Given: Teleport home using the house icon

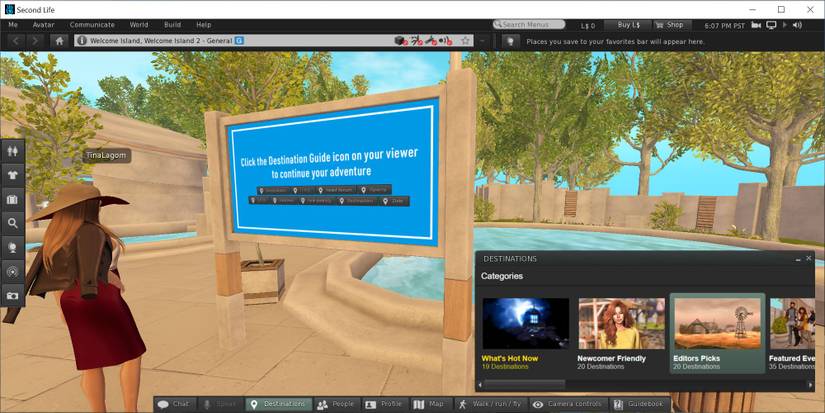Looking at the screenshot, I should [x=59, y=41].
